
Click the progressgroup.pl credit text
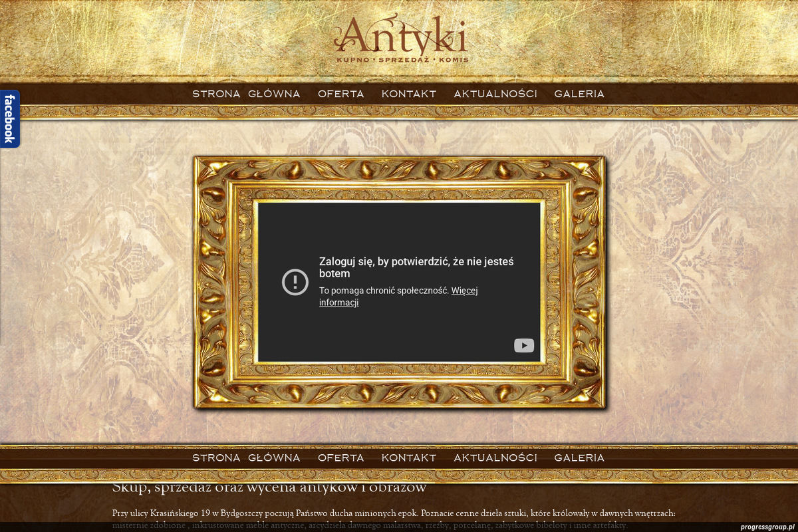767,527
